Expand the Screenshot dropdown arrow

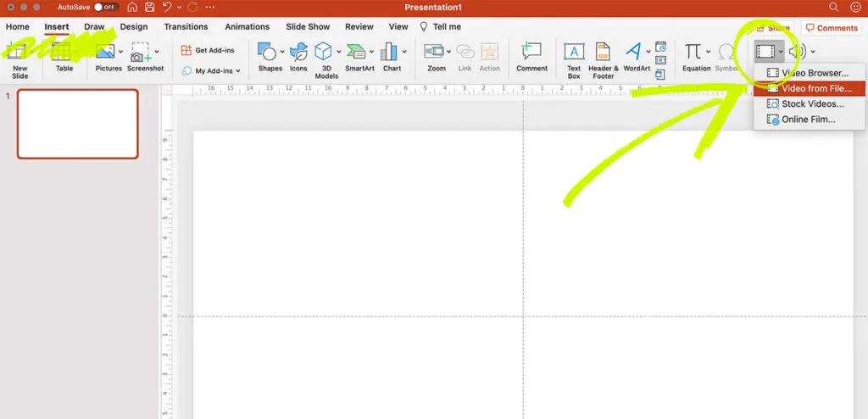click(157, 52)
